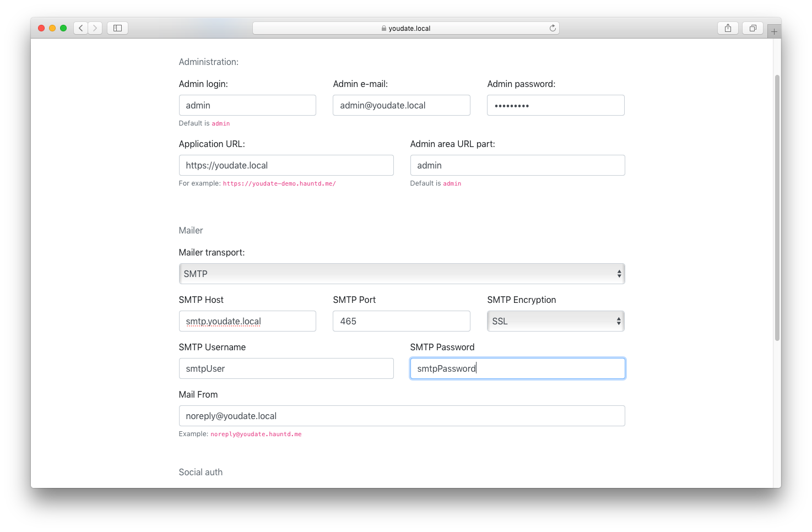This screenshot has height=532, width=812.
Task: Focus the Admin e-mail input
Action: point(401,105)
